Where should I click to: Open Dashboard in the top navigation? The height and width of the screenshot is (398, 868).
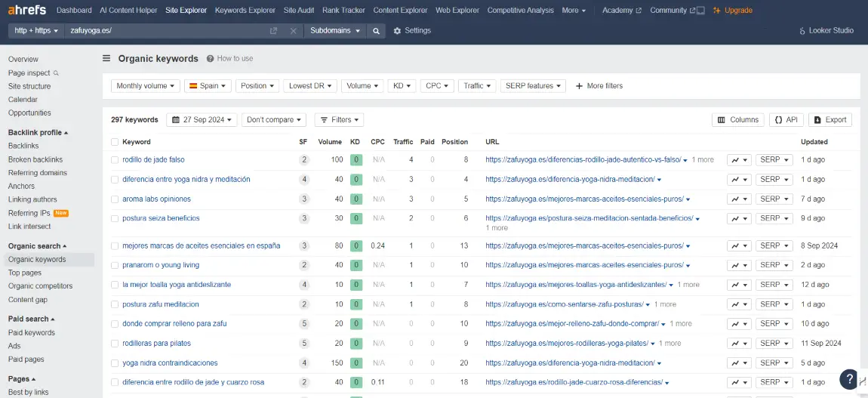74,10
